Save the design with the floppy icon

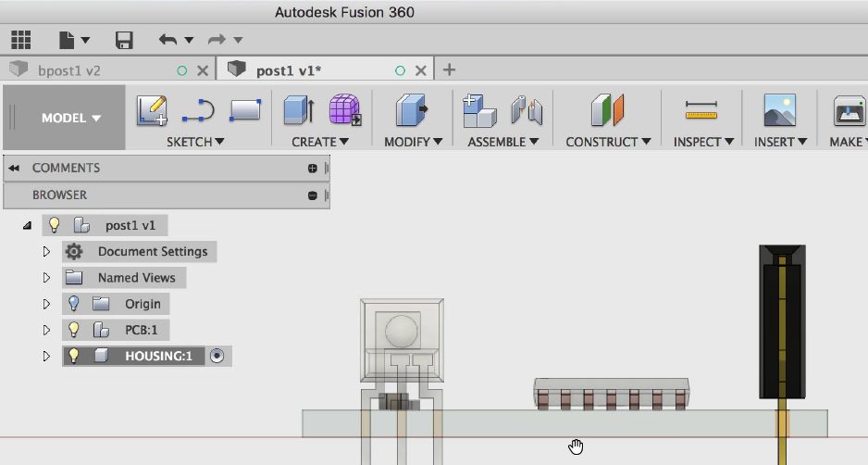tap(124, 40)
